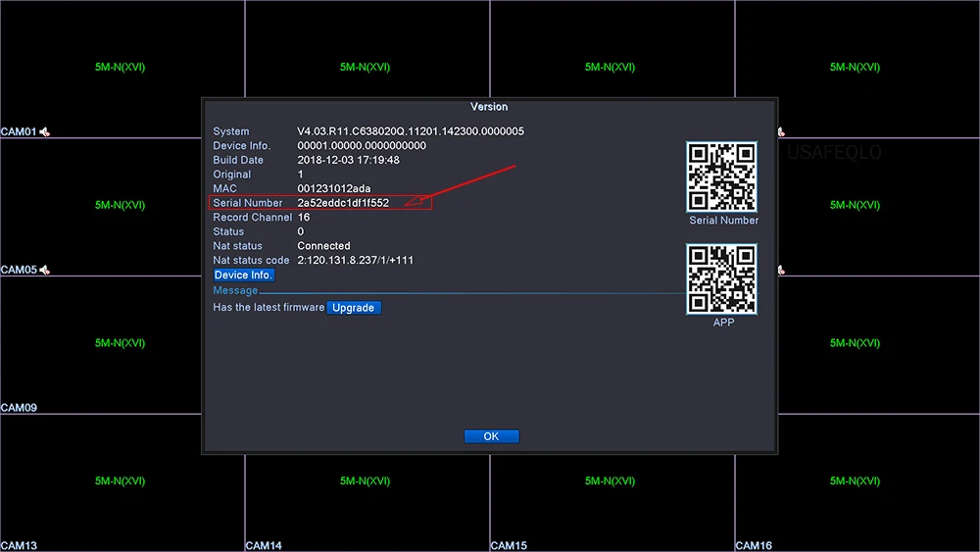Click the Has the latest firmware message

point(269,307)
